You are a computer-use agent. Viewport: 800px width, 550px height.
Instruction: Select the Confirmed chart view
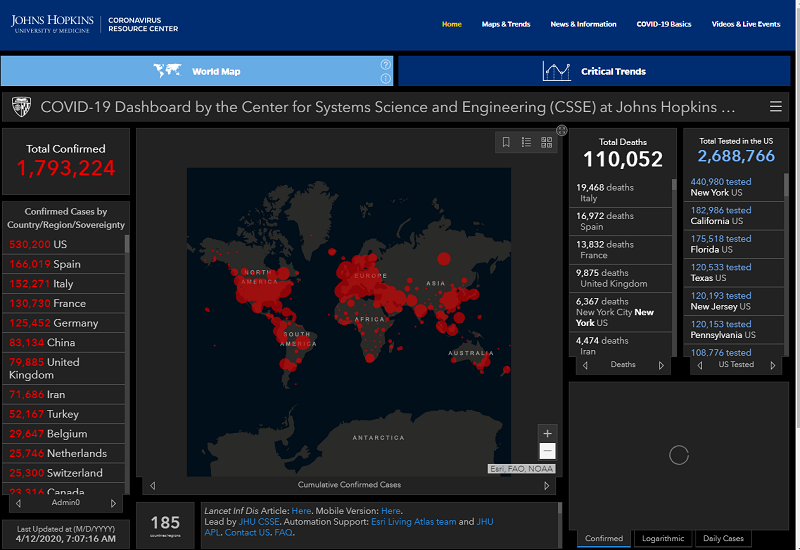604,538
